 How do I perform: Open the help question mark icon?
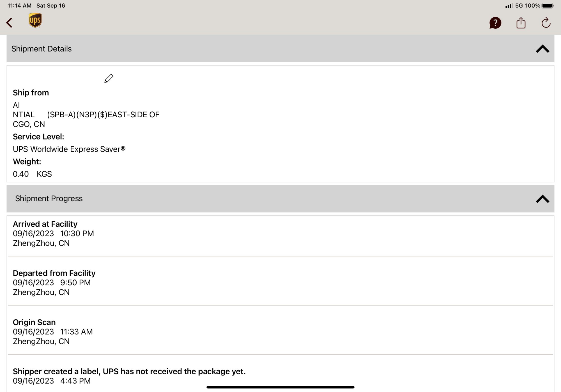click(495, 23)
